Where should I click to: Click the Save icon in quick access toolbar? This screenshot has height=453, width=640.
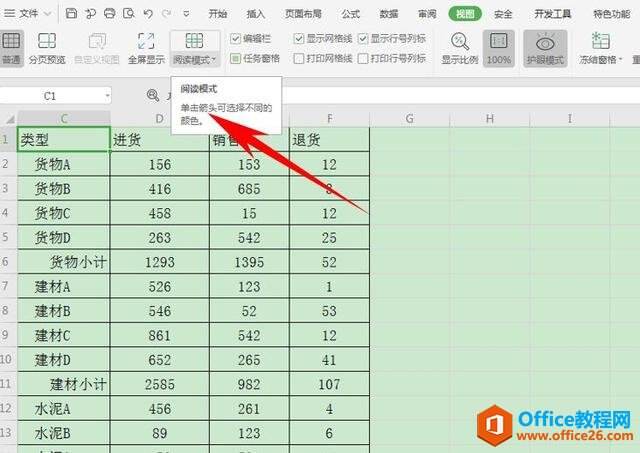click(71, 13)
